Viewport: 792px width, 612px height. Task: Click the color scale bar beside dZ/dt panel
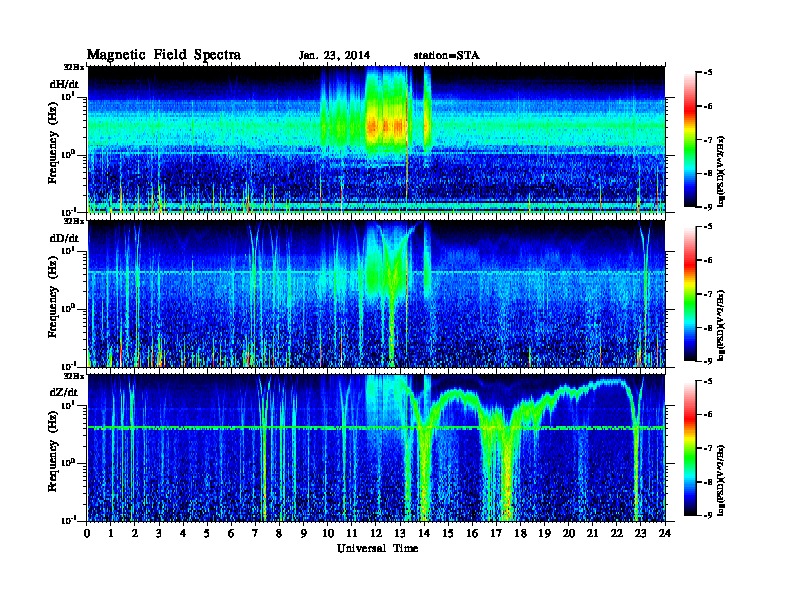point(689,448)
